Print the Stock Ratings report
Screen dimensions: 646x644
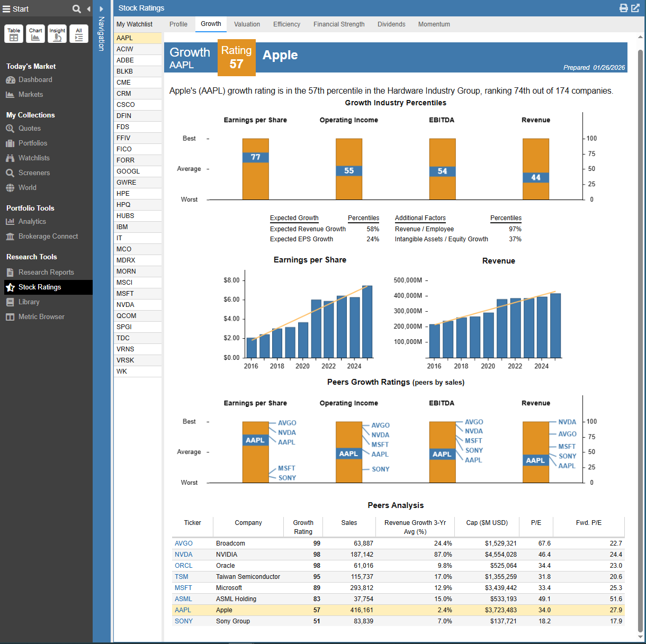pos(624,8)
